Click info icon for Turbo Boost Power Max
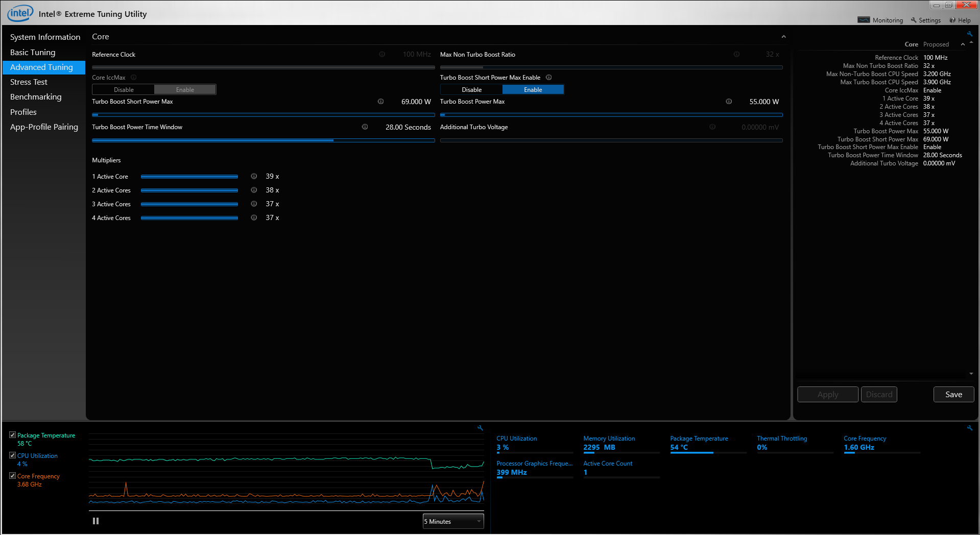980x535 pixels. [x=729, y=102]
